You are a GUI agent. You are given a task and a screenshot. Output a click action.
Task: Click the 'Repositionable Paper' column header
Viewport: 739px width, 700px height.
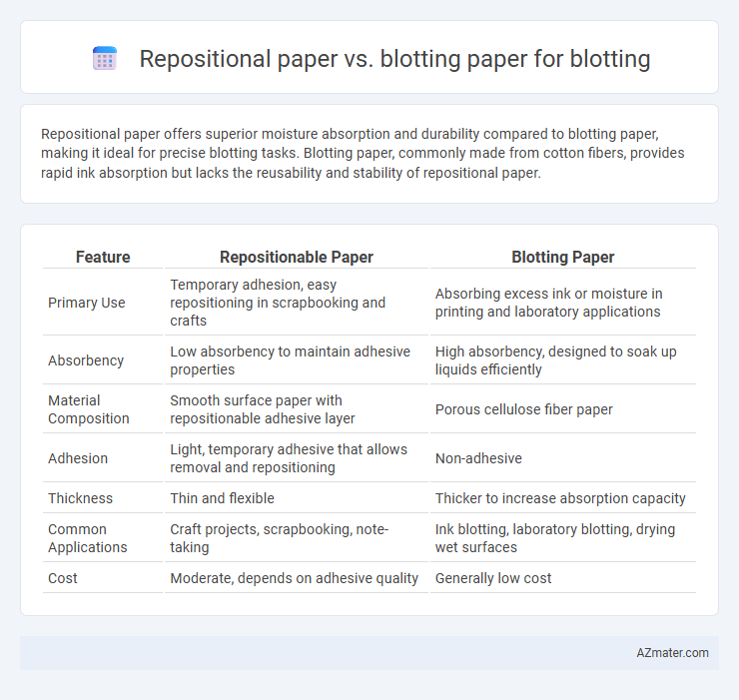point(297,257)
